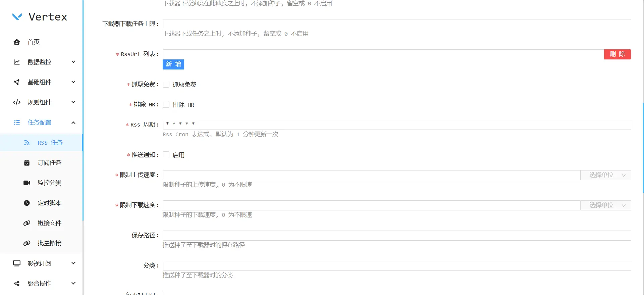This screenshot has height=295, width=644.
Task: Click the clock icon for 定时脚本
Action: 27,203
